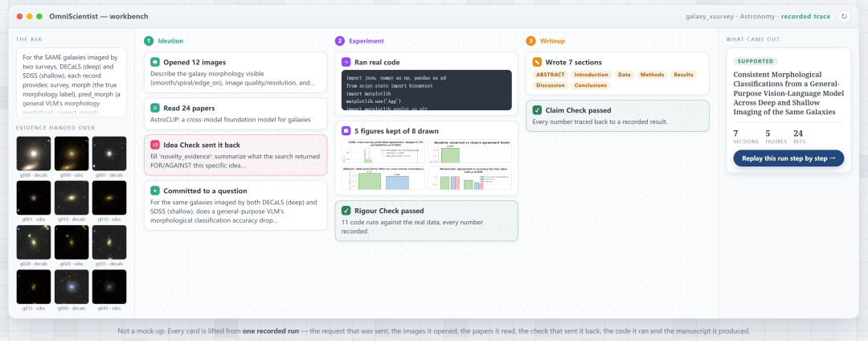Click the Python code snippet block

point(426,90)
